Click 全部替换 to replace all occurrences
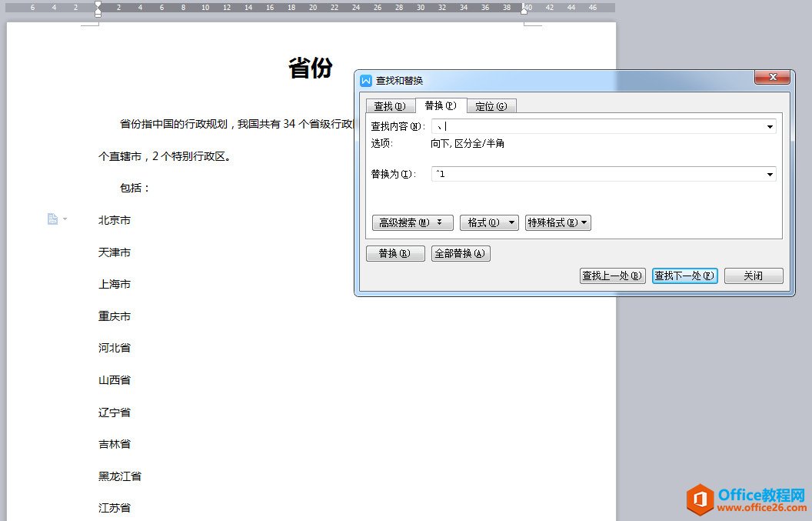The image size is (812, 521). point(461,253)
